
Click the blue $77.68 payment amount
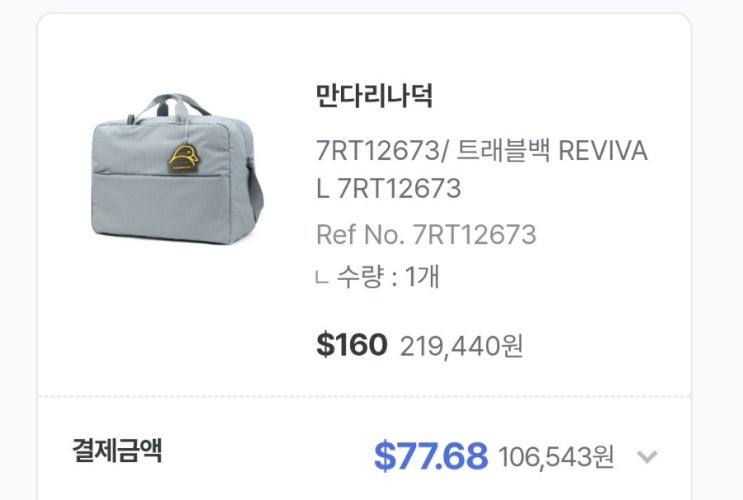(x=431, y=456)
